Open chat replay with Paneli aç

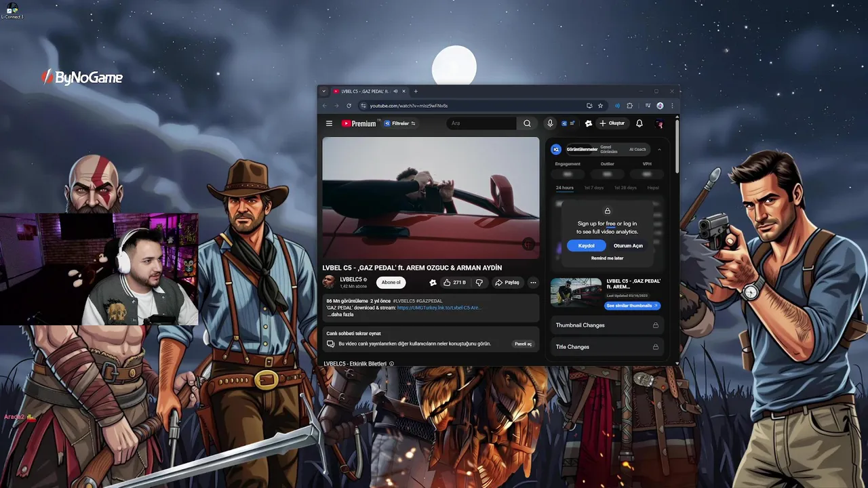tap(523, 344)
